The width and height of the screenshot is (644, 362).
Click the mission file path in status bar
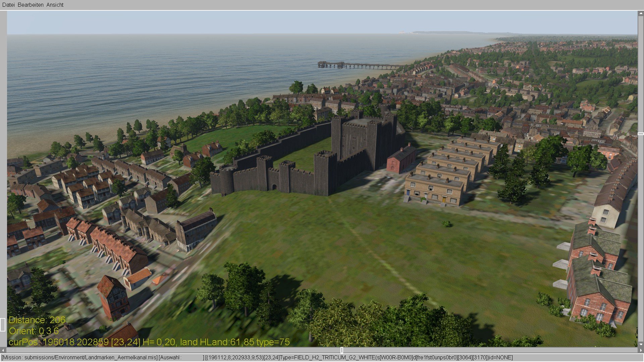[x=91, y=358]
